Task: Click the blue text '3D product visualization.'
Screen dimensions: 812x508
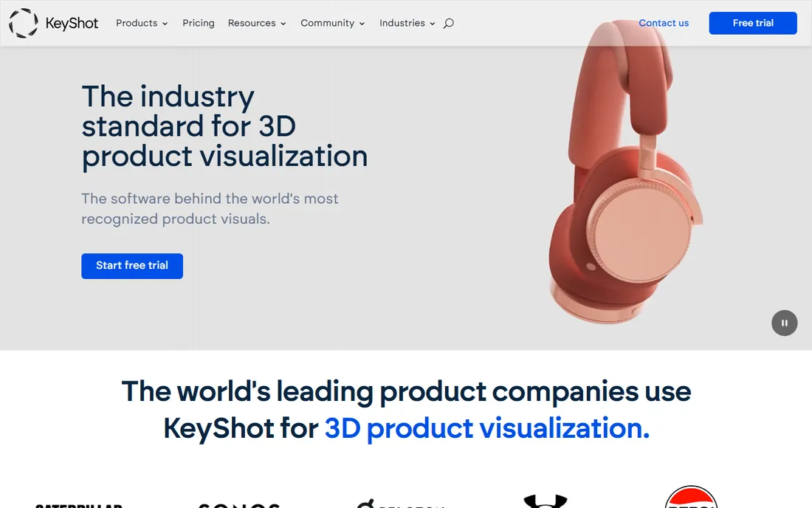Action: tap(486, 428)
